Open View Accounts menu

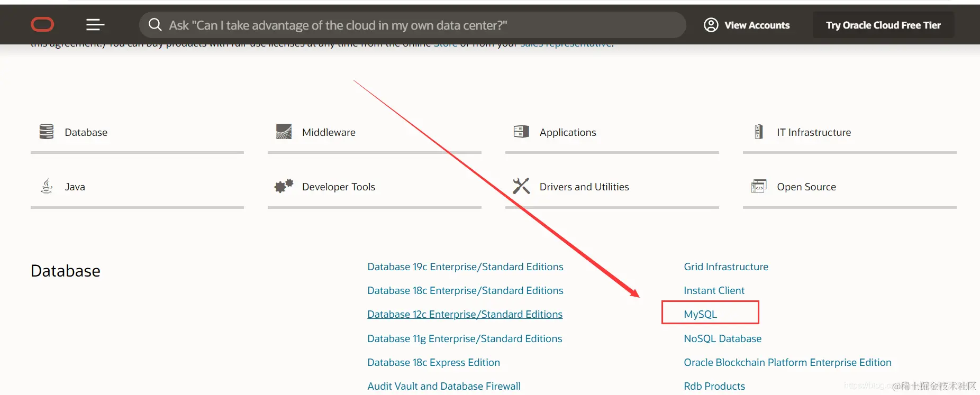(x=747, y=25)
